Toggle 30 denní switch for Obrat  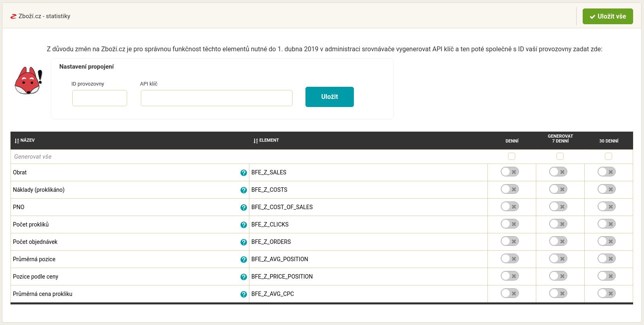(x=606, y=172)
